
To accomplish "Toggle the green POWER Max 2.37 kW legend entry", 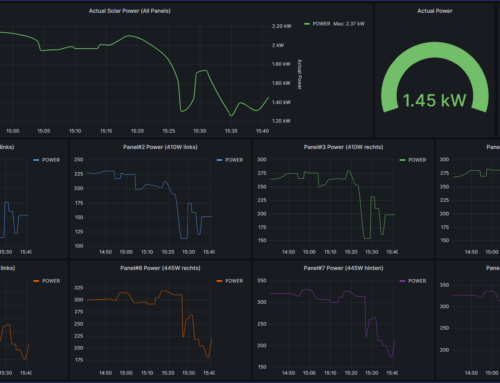I will [334, 24].
